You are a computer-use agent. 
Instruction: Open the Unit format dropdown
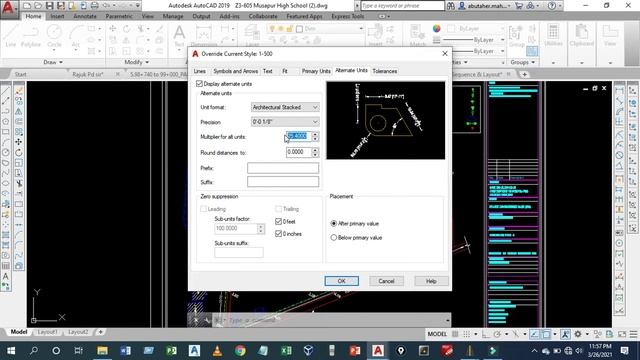click(x=285, y=107)
